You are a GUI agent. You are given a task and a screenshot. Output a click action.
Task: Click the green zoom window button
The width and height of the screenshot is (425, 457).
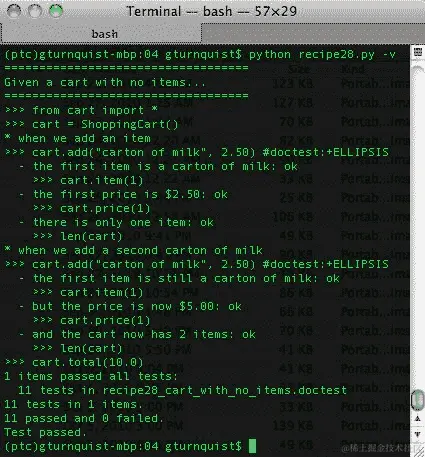(56, 11)
